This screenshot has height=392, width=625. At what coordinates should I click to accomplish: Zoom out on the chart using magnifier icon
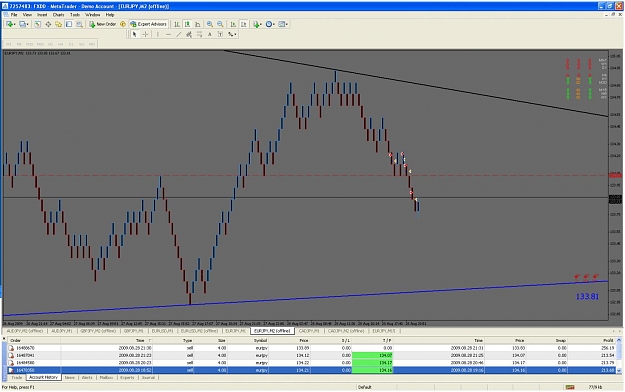pos(220,24)
